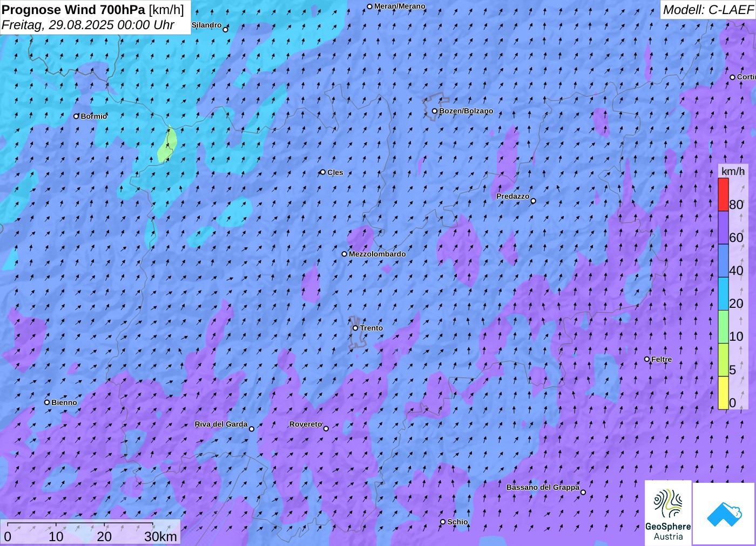Click the Bienno city label
The width and height of the screenshot is (756, 546).
64,403
